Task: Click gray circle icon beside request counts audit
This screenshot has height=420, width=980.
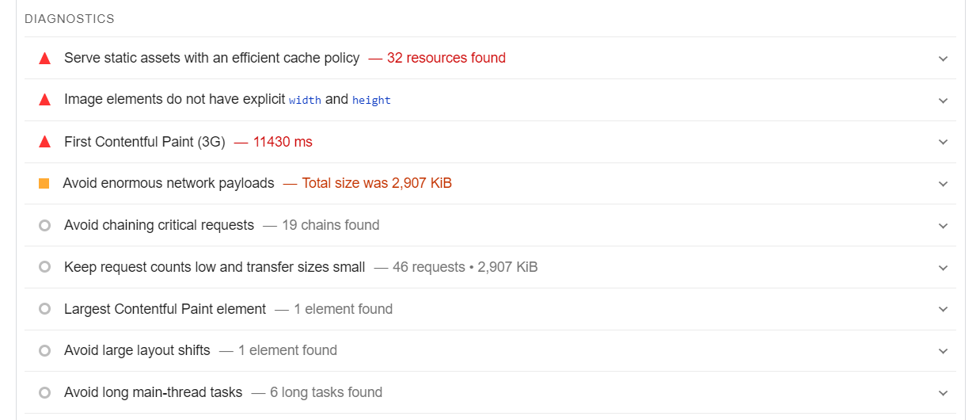Action: pos(45,267)
